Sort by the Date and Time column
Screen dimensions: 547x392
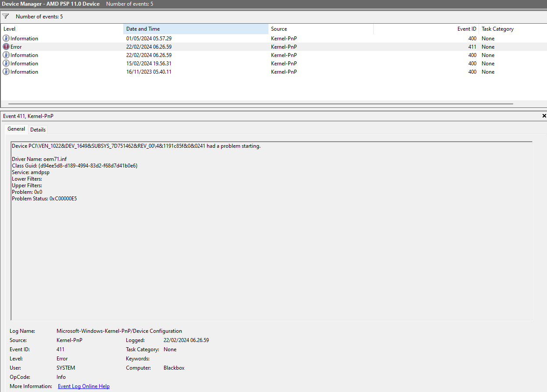coord(196,29)
